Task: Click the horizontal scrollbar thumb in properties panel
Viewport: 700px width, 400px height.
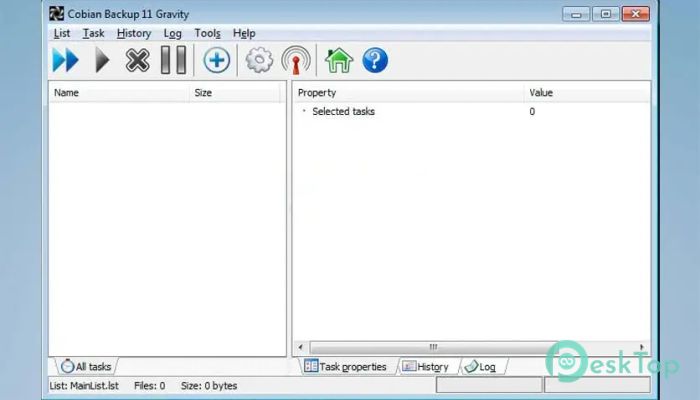Action: (x=433, y=347)
